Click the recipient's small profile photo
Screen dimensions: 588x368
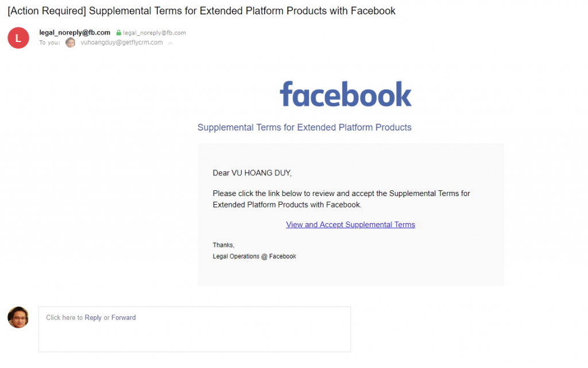pyautogui.click(x=70, y=43)
